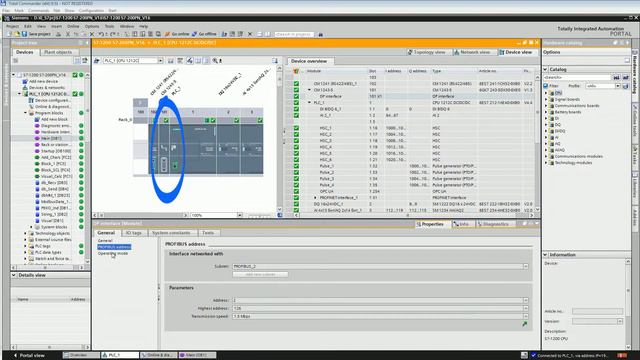Image resolution: width=640 pixels, height=360 pixels.
Task: Click green check beside project root node
Action: (x=75, y=75)
